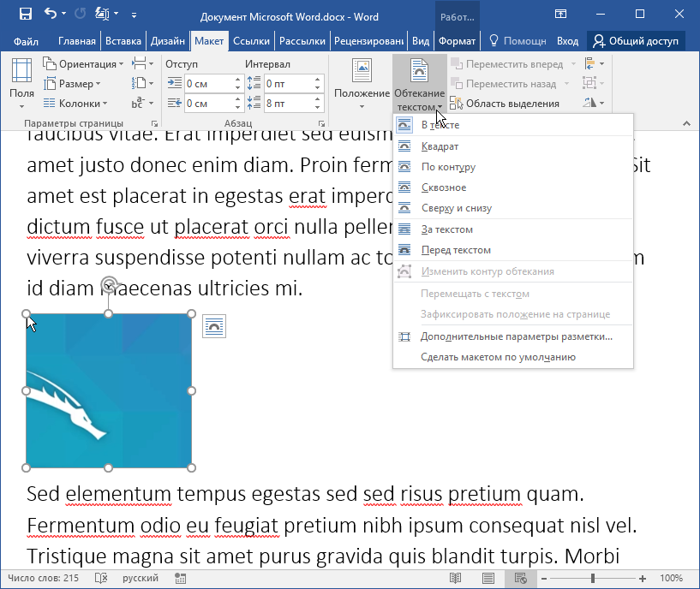Screen dimensions: 700x589
Task: Click Область выделения selection pane
Action: point(505,104)
